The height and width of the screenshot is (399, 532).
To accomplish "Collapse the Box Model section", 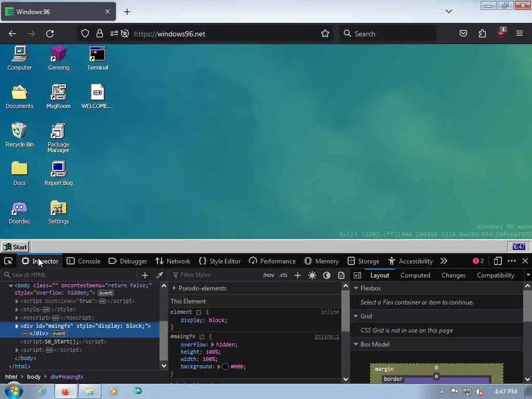I will click(x=356, y=344).
